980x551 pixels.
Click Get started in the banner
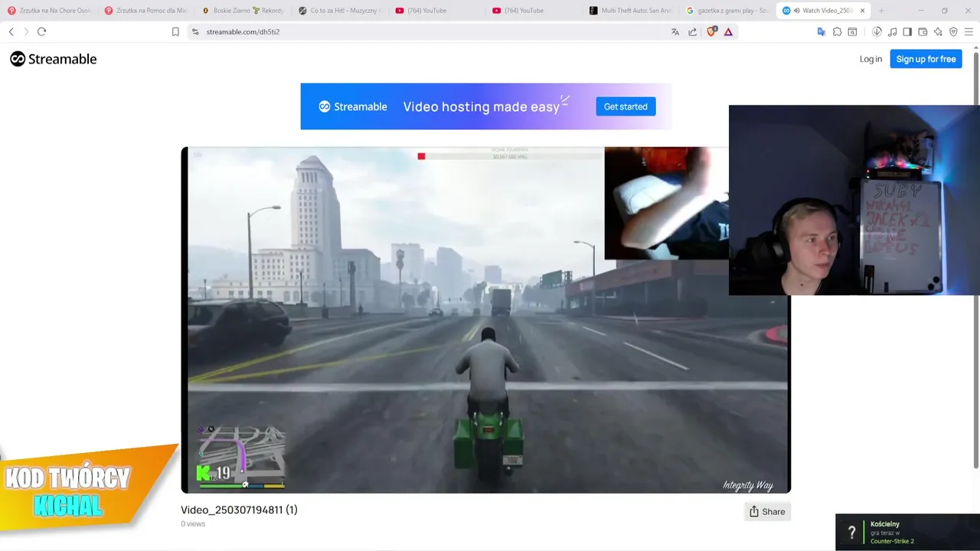626,106
